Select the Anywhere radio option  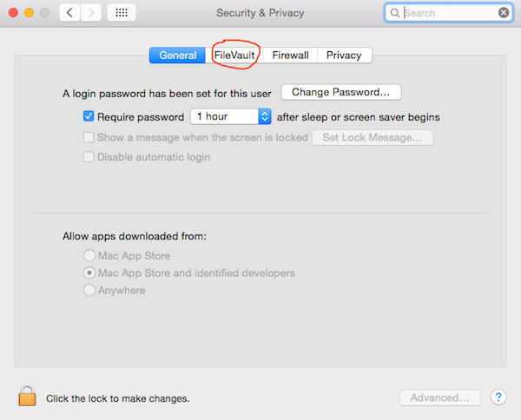(89, 290)
